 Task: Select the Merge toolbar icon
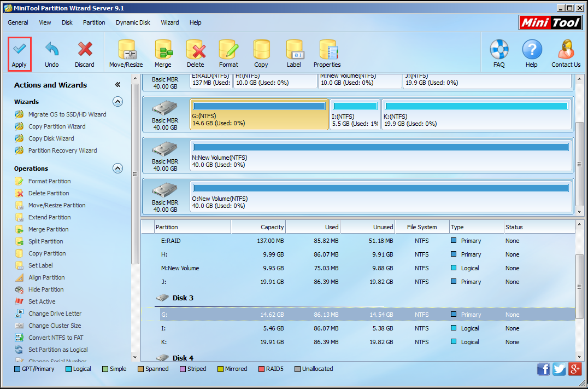point(163,54)
